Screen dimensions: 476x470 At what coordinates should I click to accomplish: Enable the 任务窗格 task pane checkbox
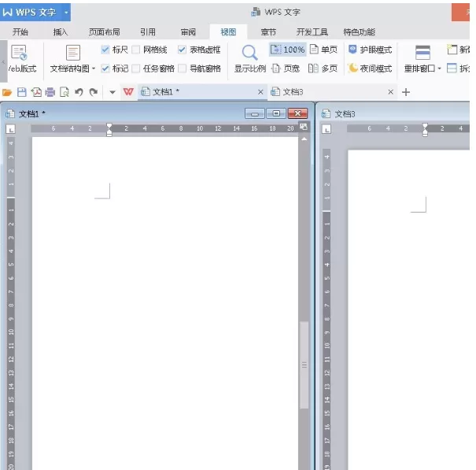point(135,68)
